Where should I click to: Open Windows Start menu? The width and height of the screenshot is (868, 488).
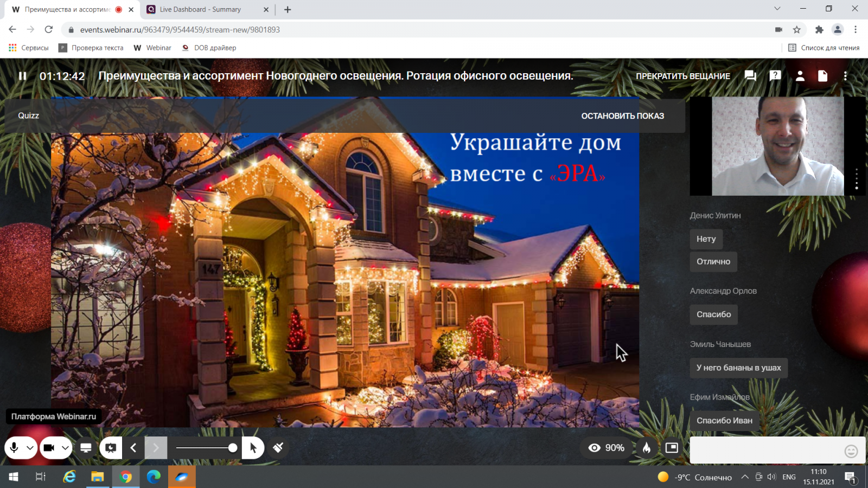(14, 477)
